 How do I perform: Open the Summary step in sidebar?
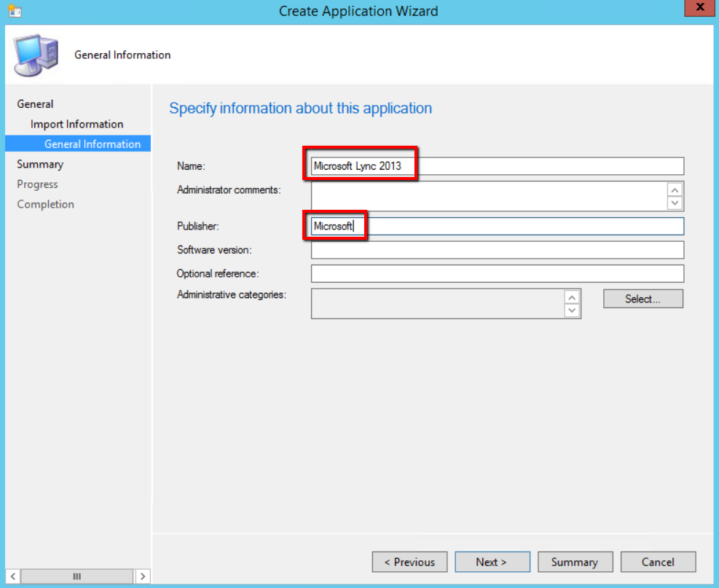point(40,164)
